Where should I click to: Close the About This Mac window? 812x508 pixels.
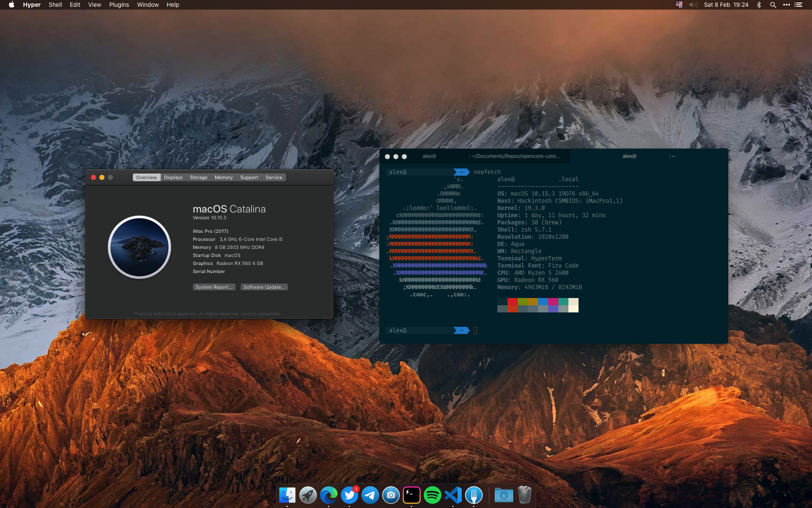pos(93,177)
